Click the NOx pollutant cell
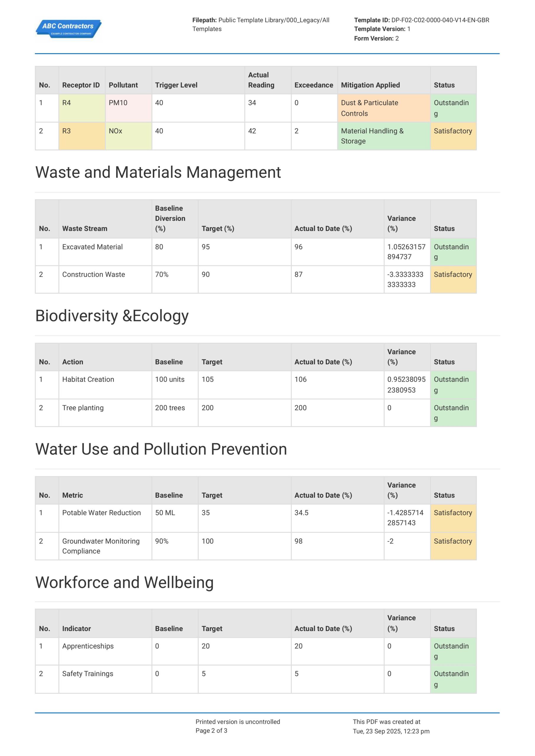 tap(128, 136)
